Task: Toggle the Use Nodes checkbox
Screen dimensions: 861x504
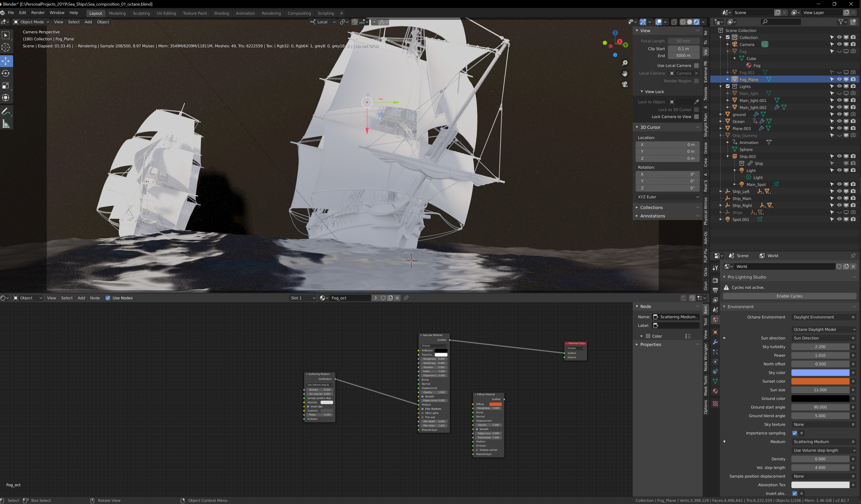Action: point(108,298)
